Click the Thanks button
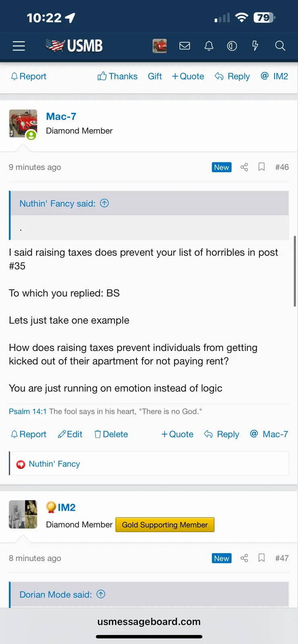Screen dimensions: 298x644 [118, 76]
